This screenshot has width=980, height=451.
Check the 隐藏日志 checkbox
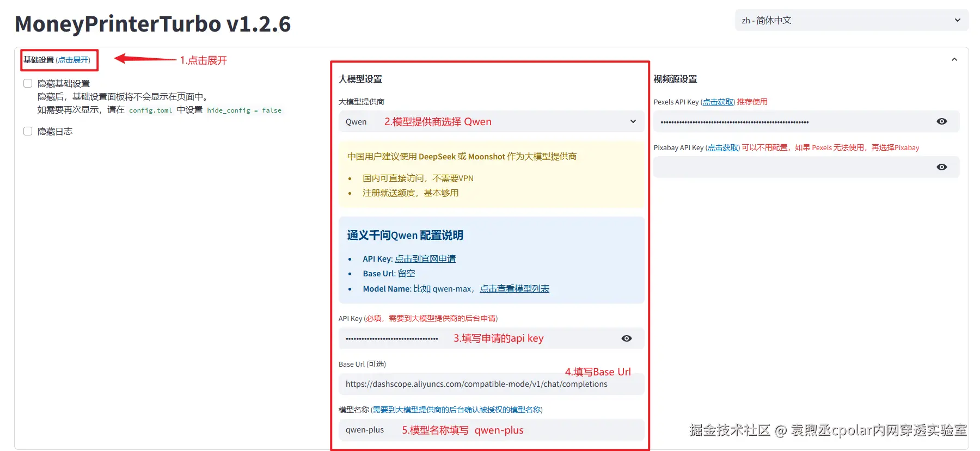click(28, 131)
